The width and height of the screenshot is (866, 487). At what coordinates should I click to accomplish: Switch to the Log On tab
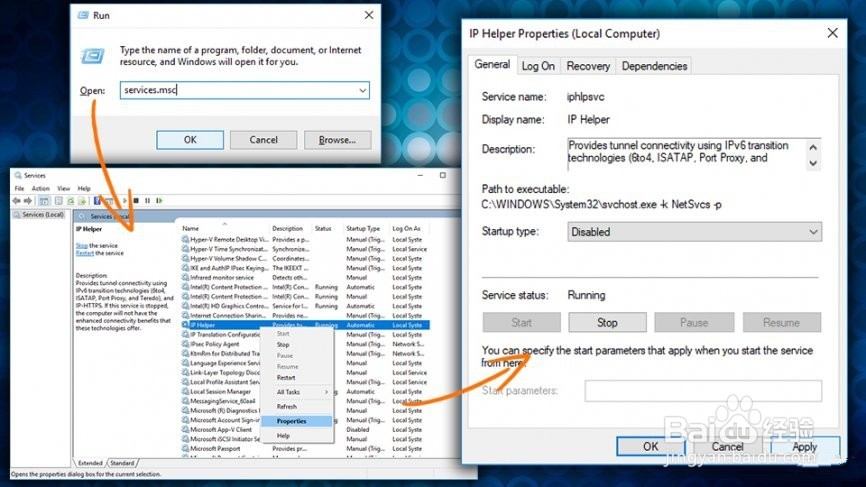(538, 66)
